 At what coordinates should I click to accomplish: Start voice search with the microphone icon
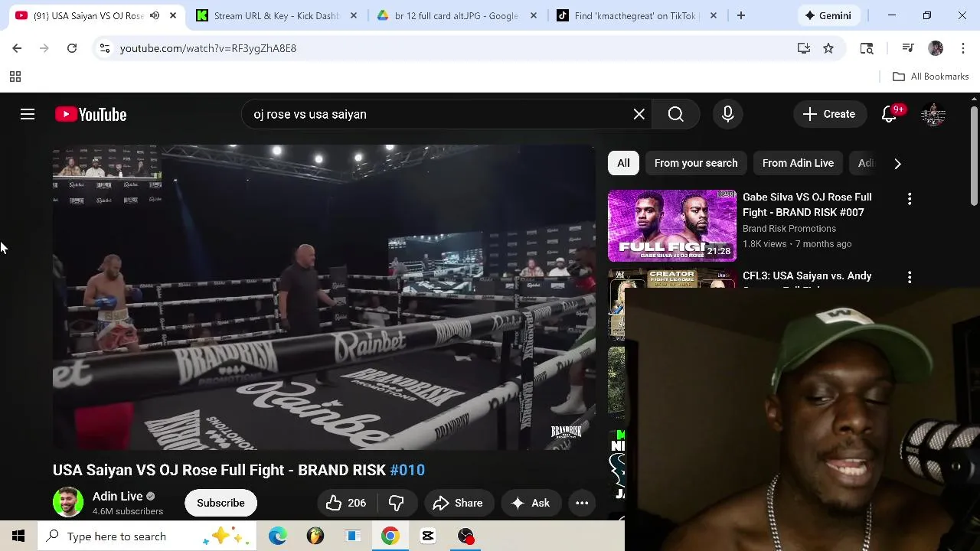coord(727,114)
